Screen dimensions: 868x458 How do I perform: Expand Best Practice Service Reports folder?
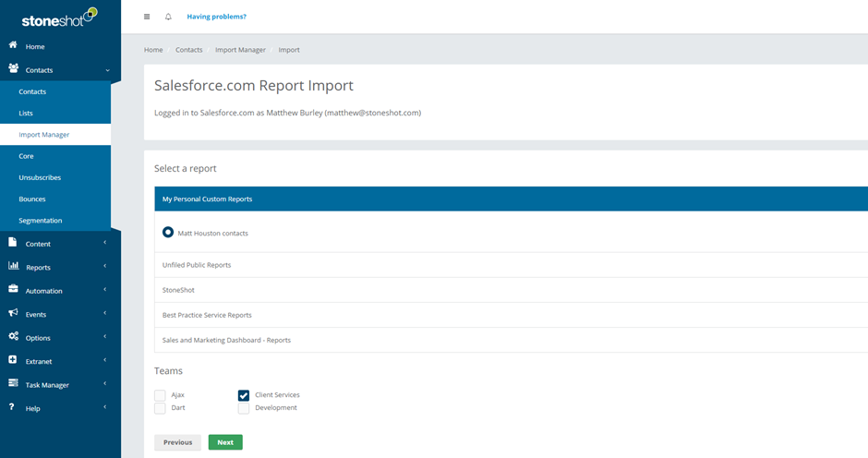[x=511, y=315]
